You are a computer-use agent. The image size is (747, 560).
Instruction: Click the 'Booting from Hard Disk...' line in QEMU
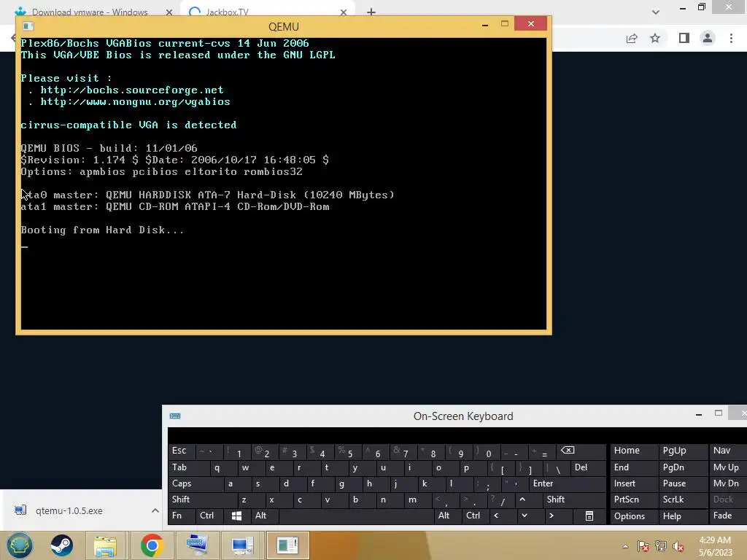pos(102,230)
